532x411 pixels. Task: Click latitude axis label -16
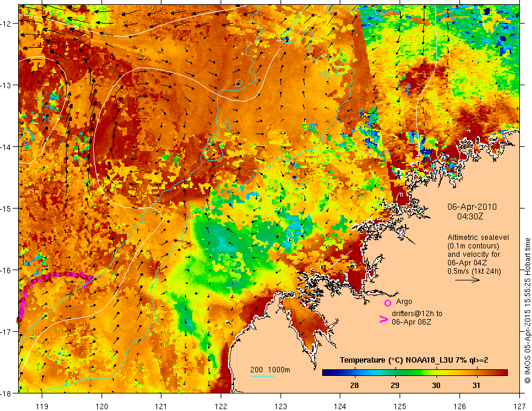coord(7,270)
